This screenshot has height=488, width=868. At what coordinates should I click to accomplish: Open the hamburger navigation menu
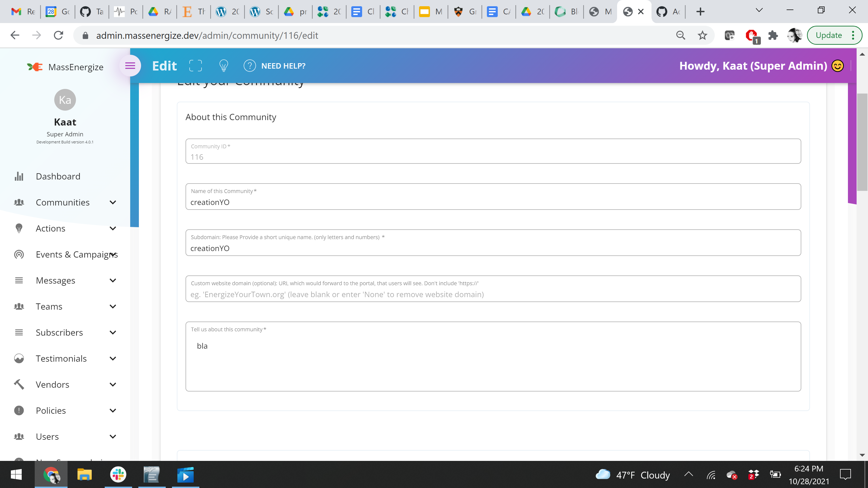[130, 66]
